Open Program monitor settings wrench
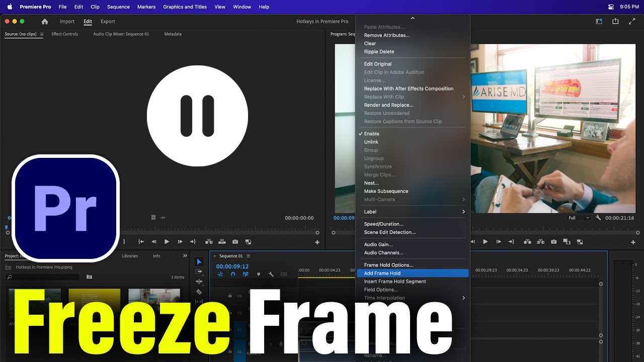 coord(598,218)
